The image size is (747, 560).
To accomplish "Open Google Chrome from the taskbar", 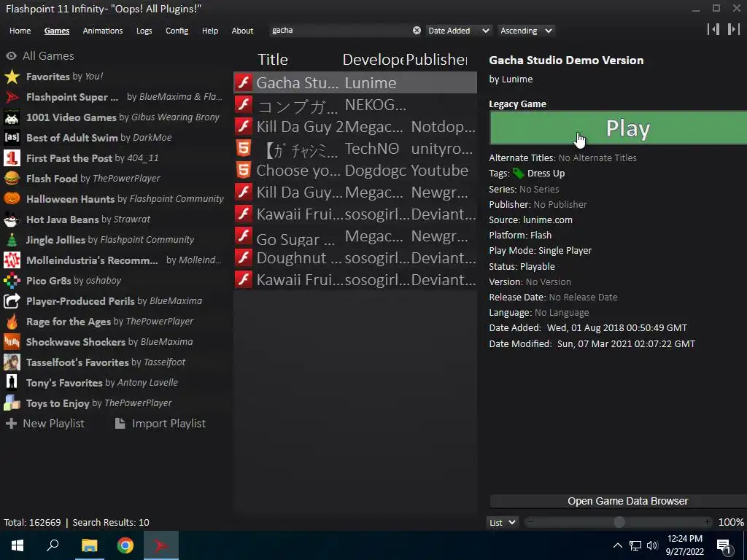I will [125, 545].
